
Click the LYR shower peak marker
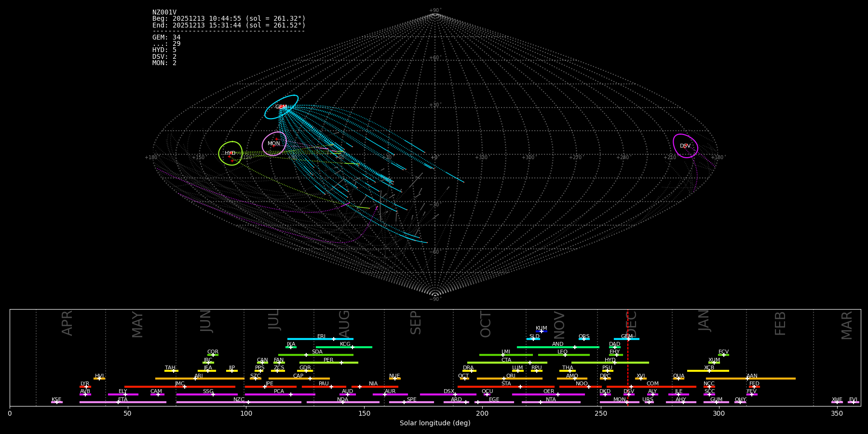pyautogui.click(x=86, y=387)
